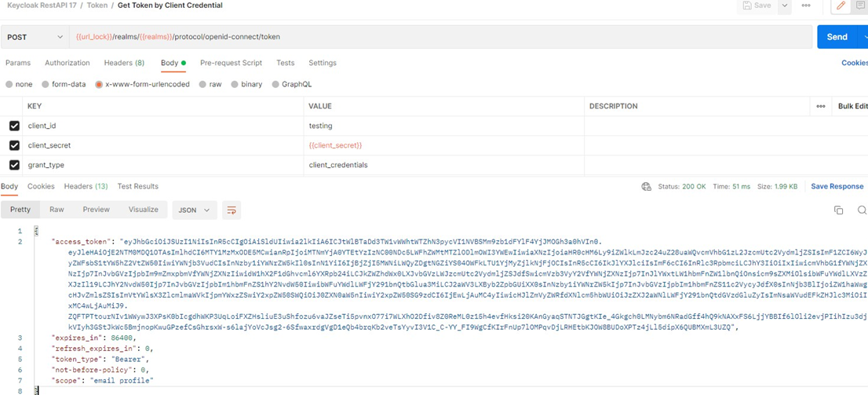
Task: Click the Save Response link
Action: [837, 187]
